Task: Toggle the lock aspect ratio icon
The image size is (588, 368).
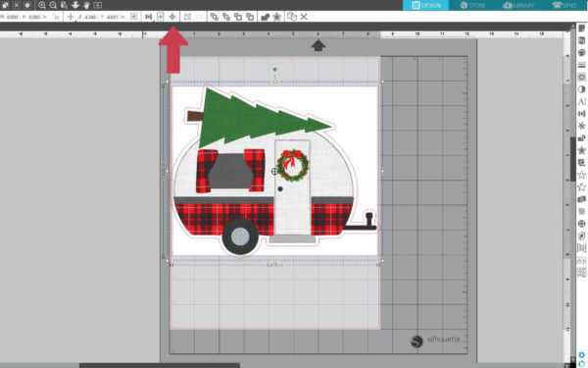Action: tap(56, 17)
